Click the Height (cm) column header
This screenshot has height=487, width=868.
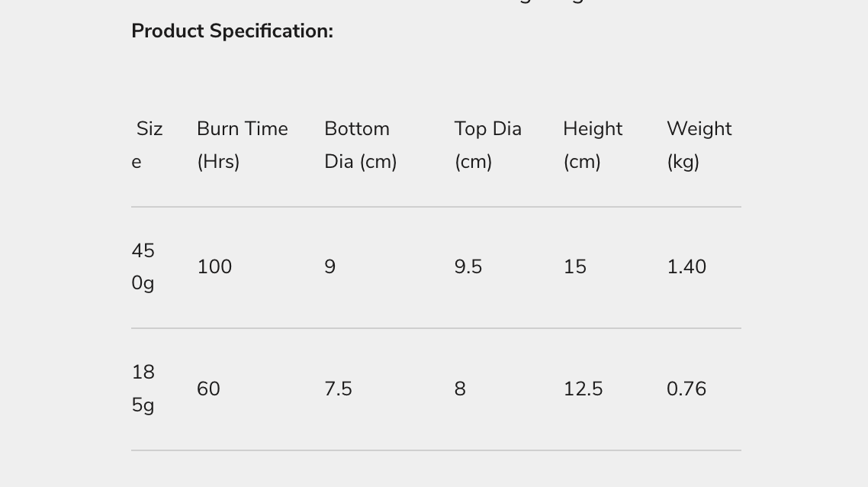593,144
